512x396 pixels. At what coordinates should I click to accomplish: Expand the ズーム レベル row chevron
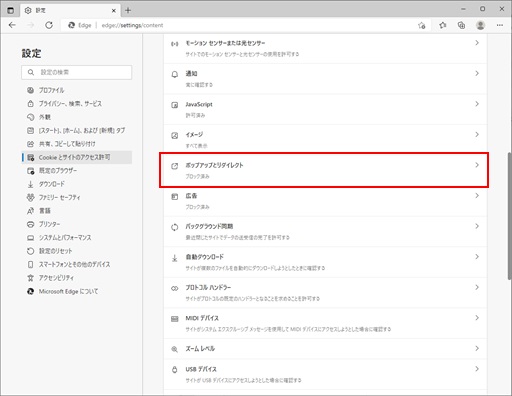click(x=477, y=348)
